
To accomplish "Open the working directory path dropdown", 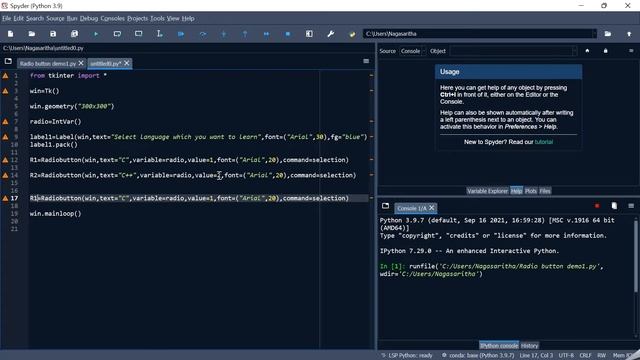I will click(594, 34).
